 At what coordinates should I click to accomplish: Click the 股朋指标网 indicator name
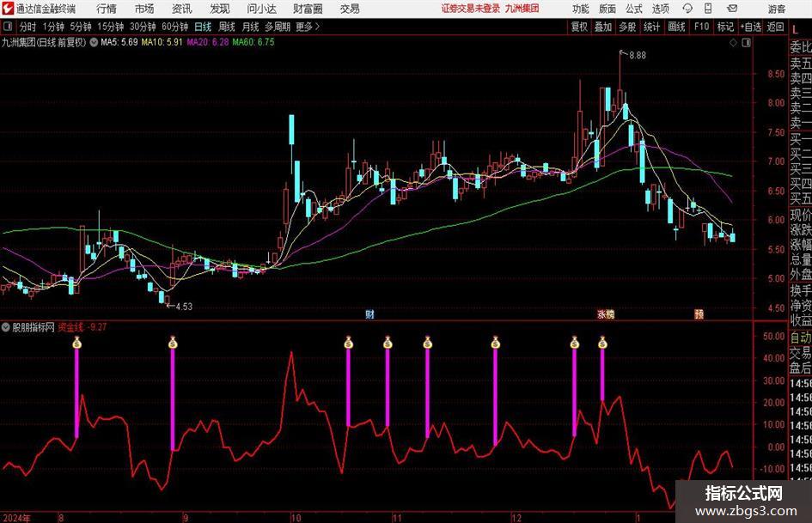pos(34,327)
